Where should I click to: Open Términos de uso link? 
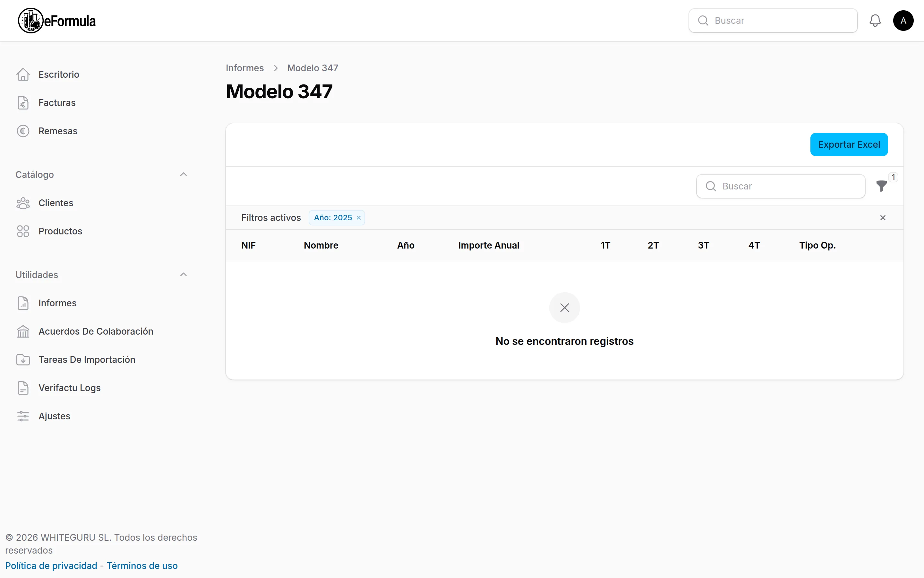click(x=142, y=566)
